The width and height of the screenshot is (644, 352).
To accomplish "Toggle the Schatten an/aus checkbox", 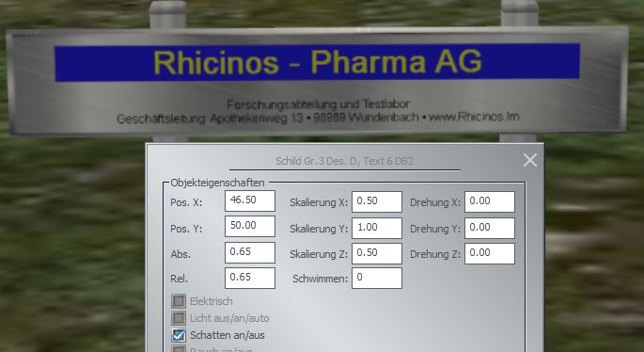I will (x=179, y=336).
